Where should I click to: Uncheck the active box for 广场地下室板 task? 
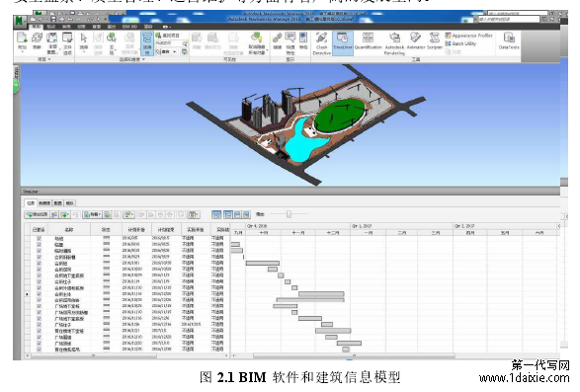40,306
